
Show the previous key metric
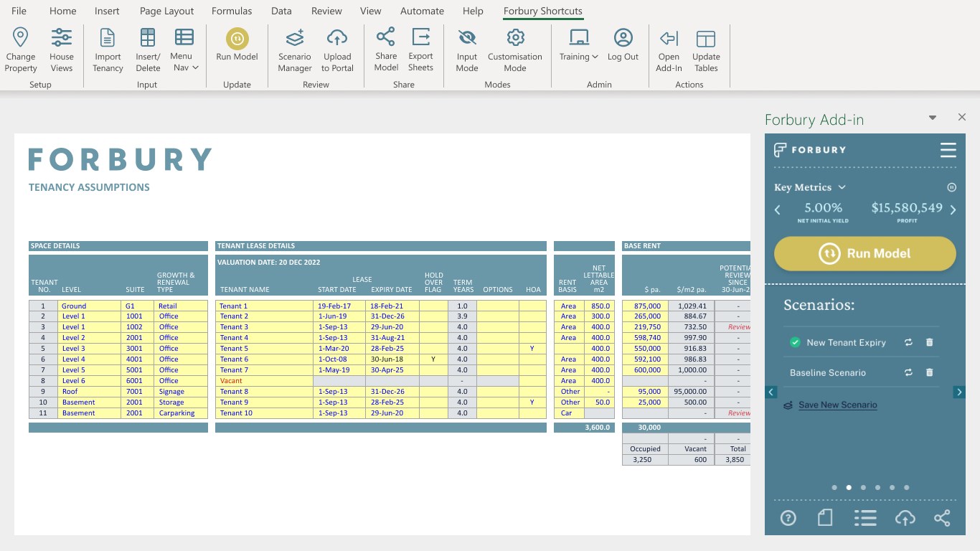click(778, 210)
